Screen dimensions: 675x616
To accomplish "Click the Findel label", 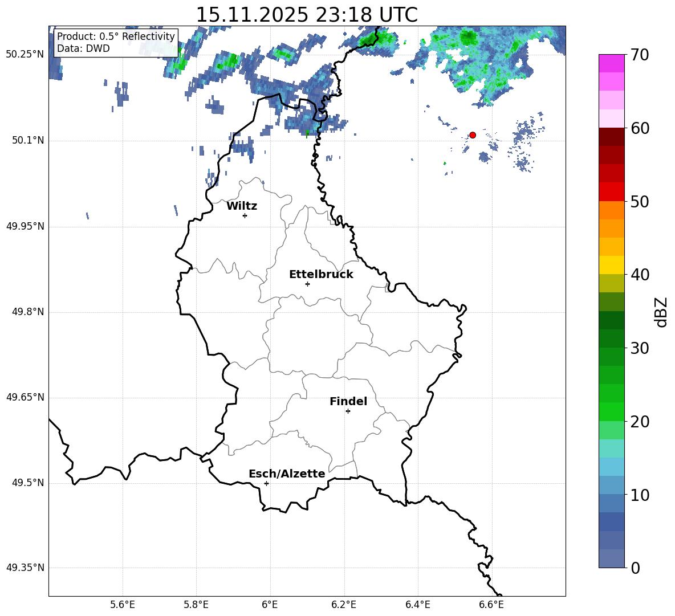I will (348, 401).
